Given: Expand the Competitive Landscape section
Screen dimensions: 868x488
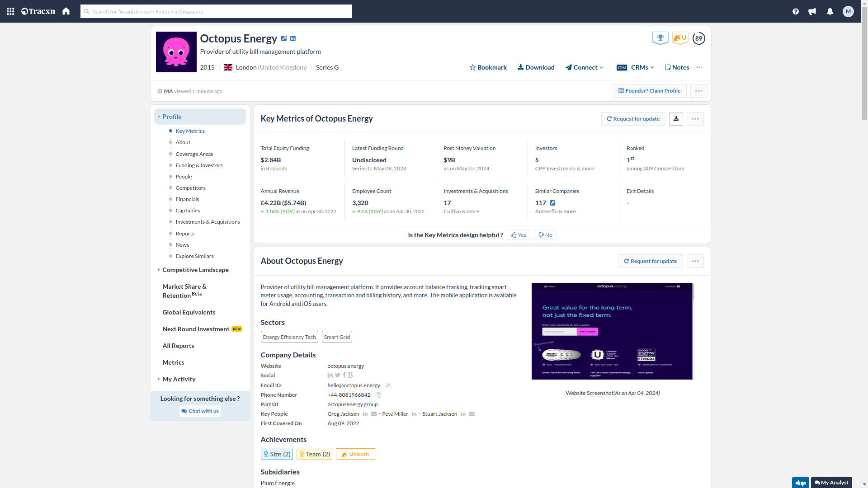Looking at the screenshot, I should (x=195, y=270).
